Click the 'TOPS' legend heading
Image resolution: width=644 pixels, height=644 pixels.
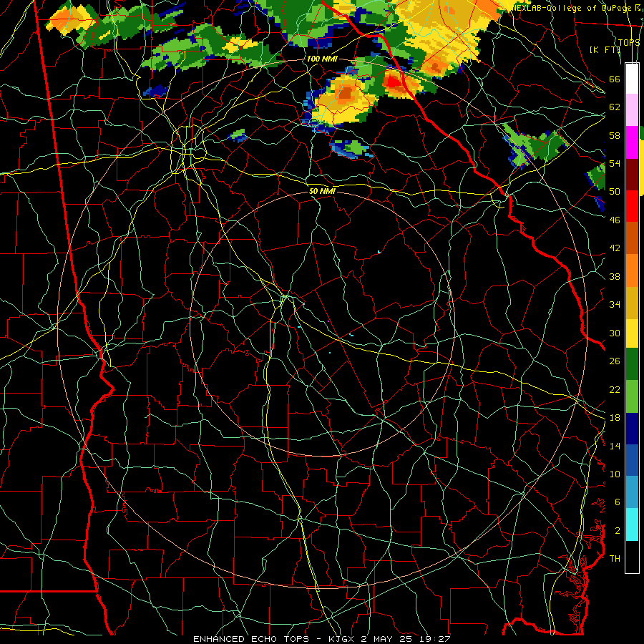point(629,42)
